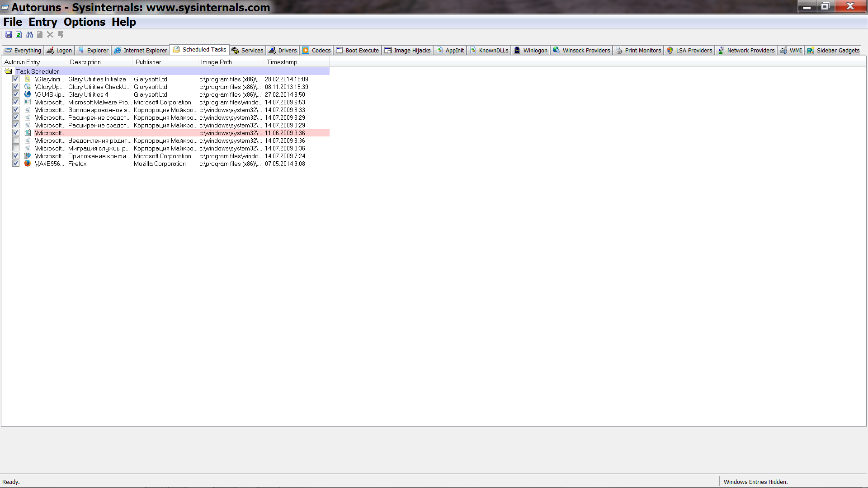Click the Save toolbar icon
The width and height of the screenshot is (868, 488).
tap(9, 35)
